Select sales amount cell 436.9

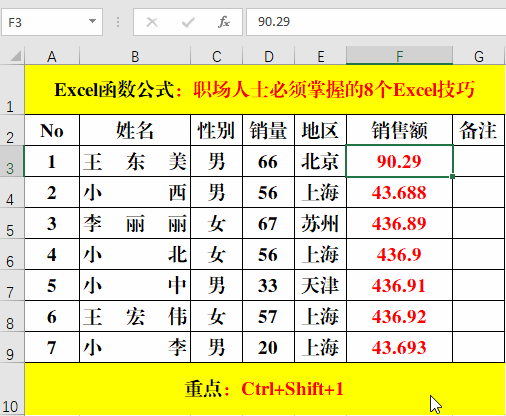click(400, 254)
